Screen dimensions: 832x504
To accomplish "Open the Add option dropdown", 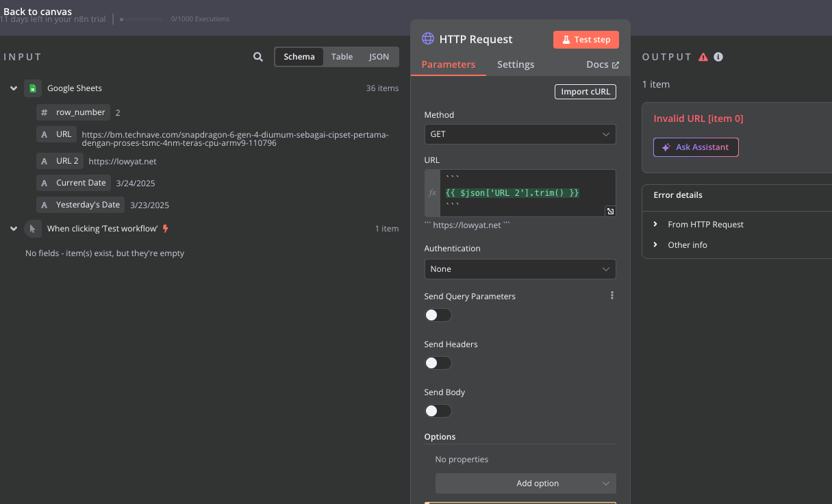I will coord(525,483).
